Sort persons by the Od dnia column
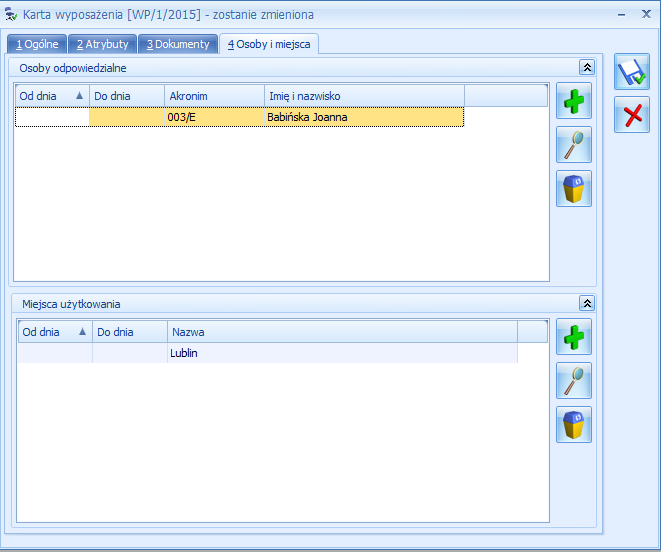 (x=52, y=96)
